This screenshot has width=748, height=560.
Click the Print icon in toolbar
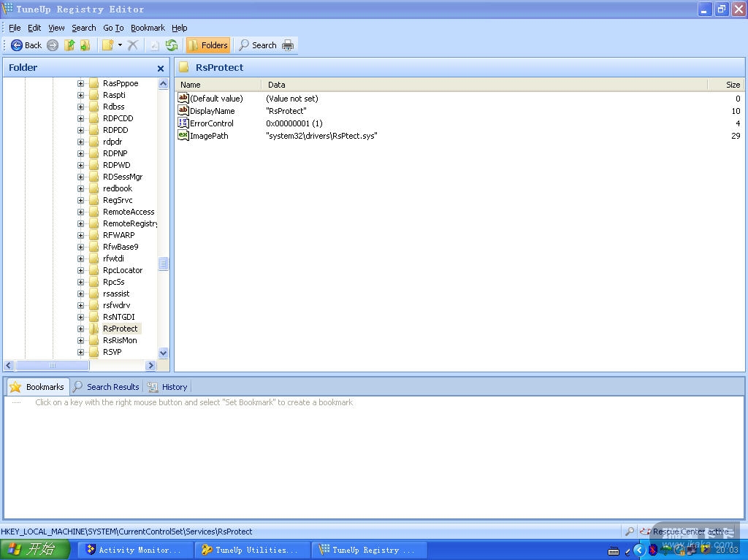288,45
